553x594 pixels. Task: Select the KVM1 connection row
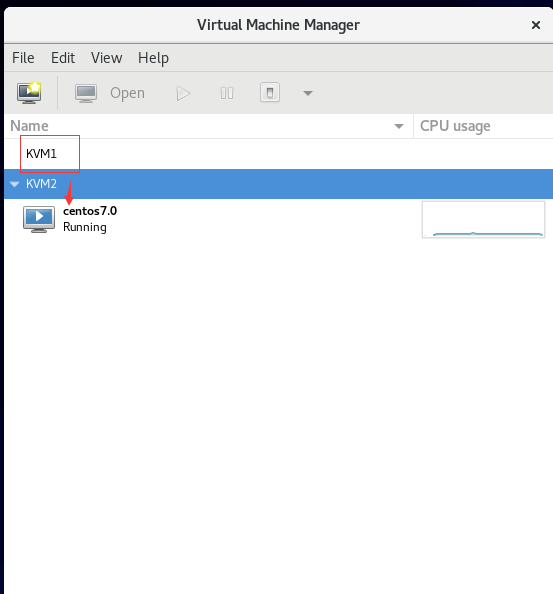click(278, 154)
